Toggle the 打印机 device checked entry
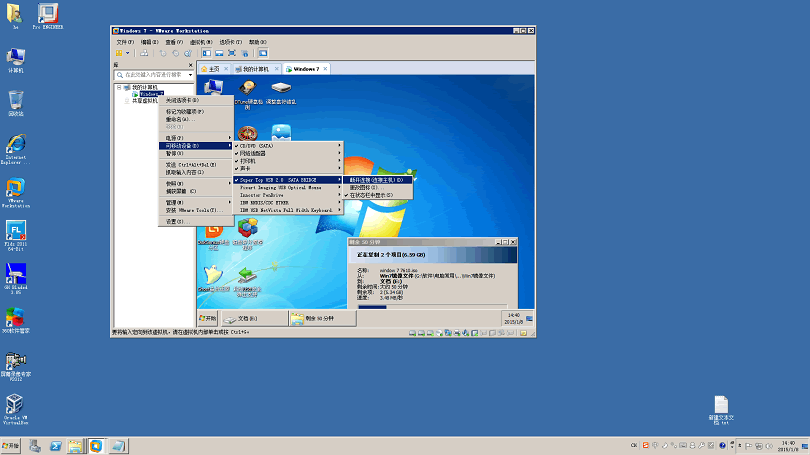 point(248,161)
